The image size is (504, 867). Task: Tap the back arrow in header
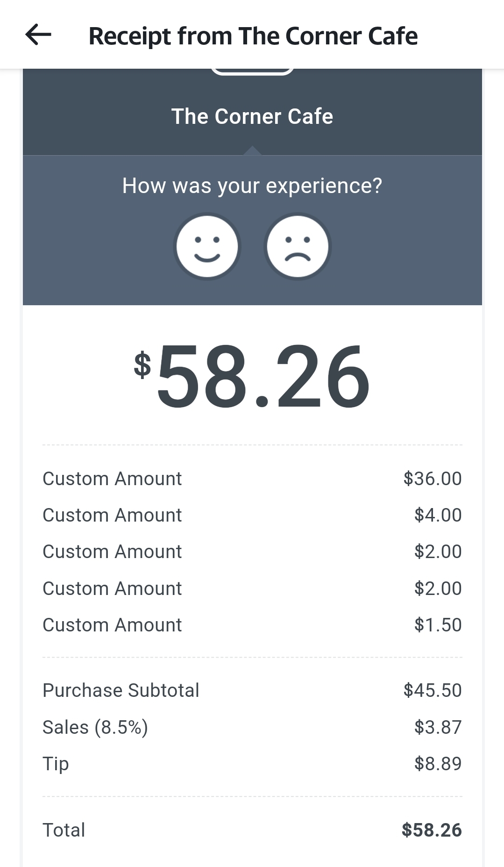(38, 35)
